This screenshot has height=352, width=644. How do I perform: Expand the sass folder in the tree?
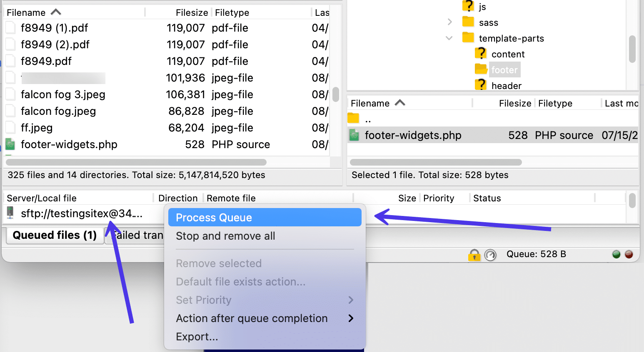(449, 22)
